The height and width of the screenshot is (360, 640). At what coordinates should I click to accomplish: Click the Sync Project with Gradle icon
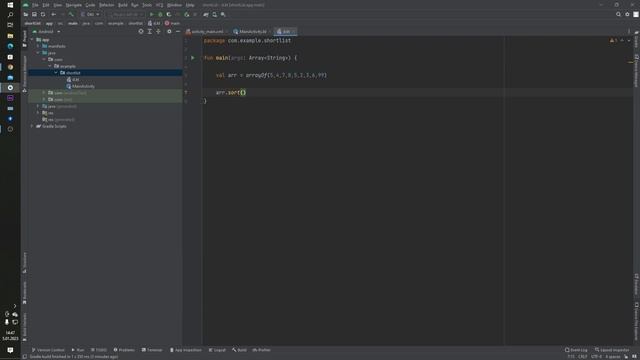coord(206,14)
